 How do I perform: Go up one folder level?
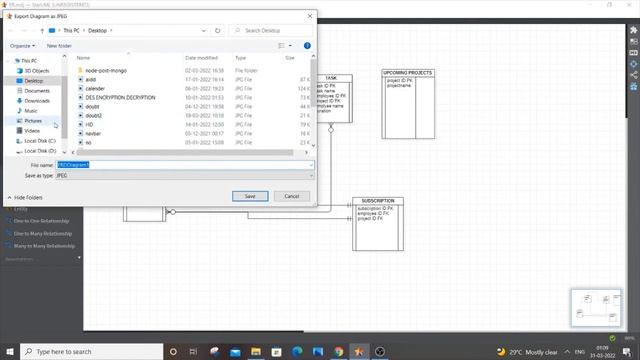[42, 31]
